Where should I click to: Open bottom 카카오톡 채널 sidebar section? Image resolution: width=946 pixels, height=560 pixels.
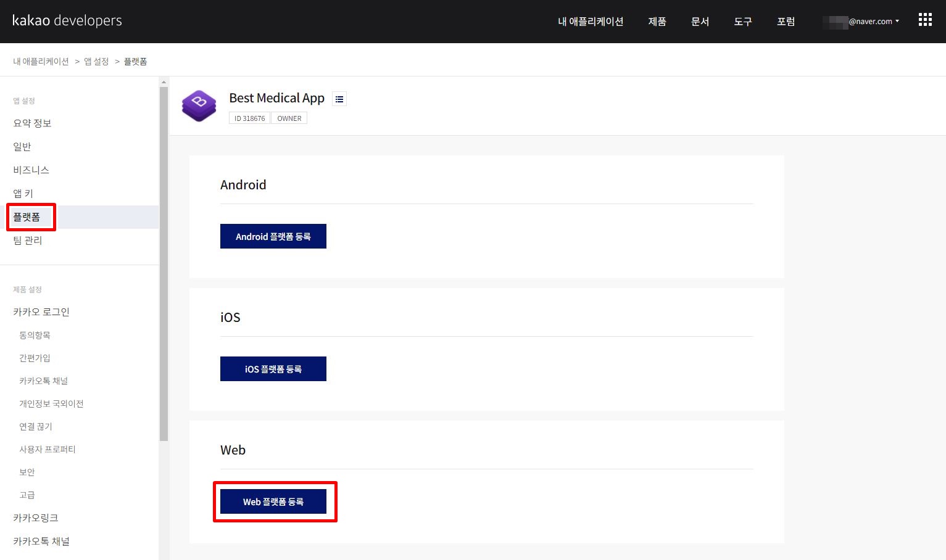[41, 541]
